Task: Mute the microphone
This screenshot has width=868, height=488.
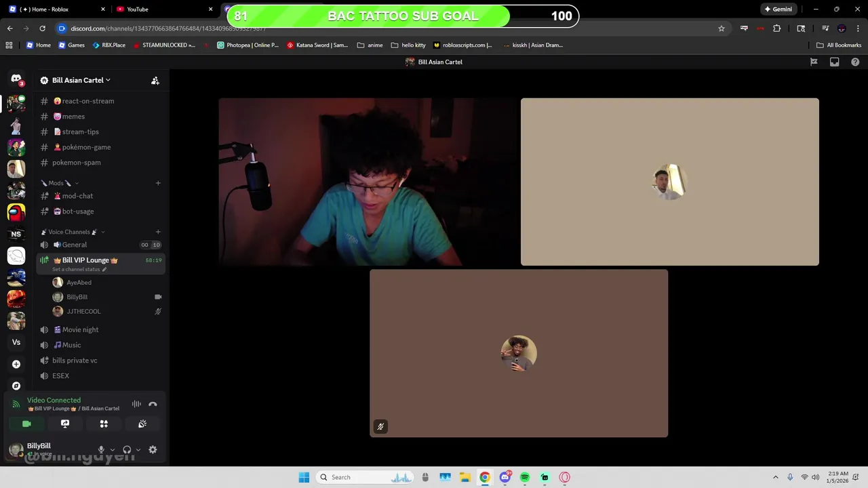Action: (x=101, y=449)
